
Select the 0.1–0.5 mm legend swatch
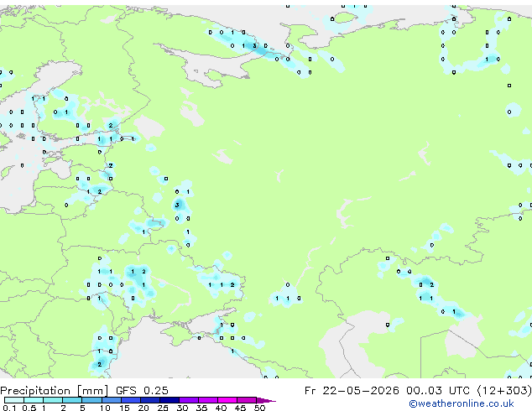(14, 400)
